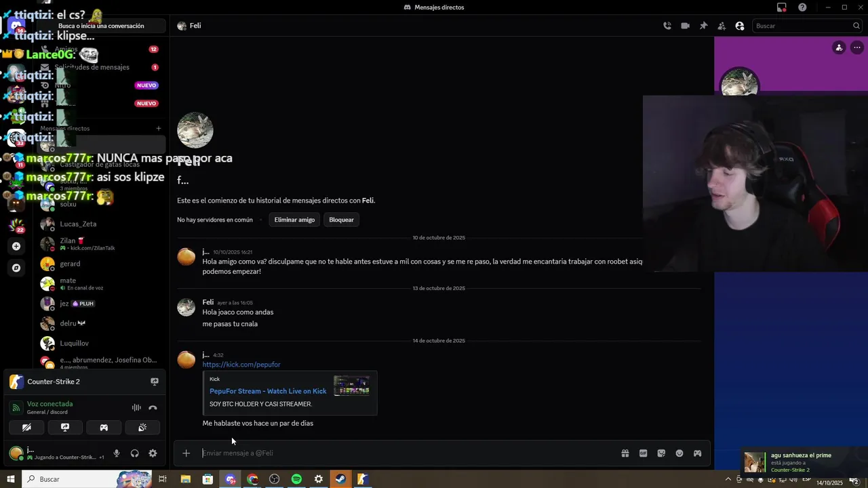This screenshot has height=488, width=868.
Task: Open Steam from the taskbar
Action: point(340,479)
